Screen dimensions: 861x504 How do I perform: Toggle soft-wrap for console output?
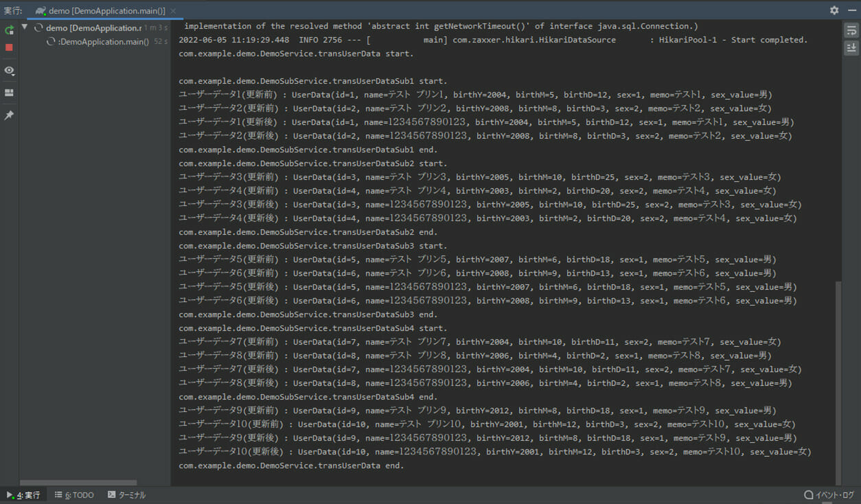coord(851,30)
